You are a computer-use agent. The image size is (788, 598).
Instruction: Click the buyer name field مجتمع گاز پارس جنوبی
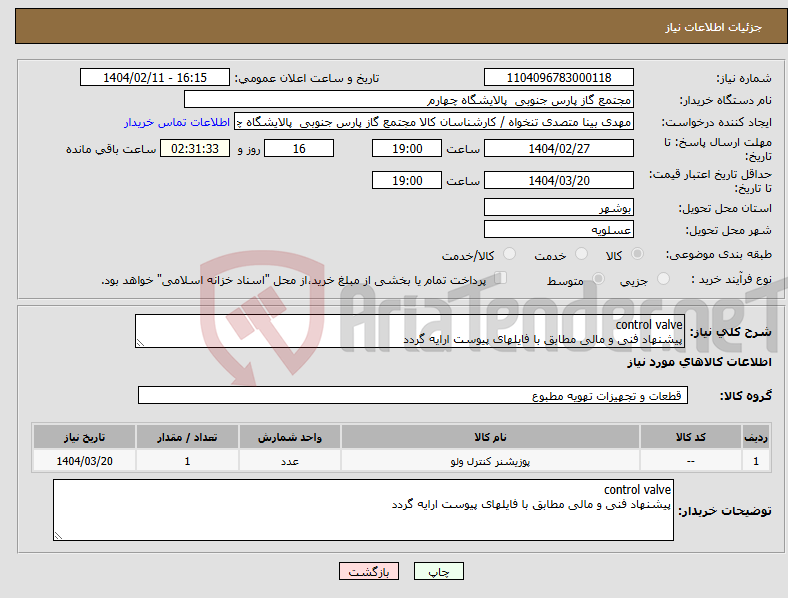409,99
